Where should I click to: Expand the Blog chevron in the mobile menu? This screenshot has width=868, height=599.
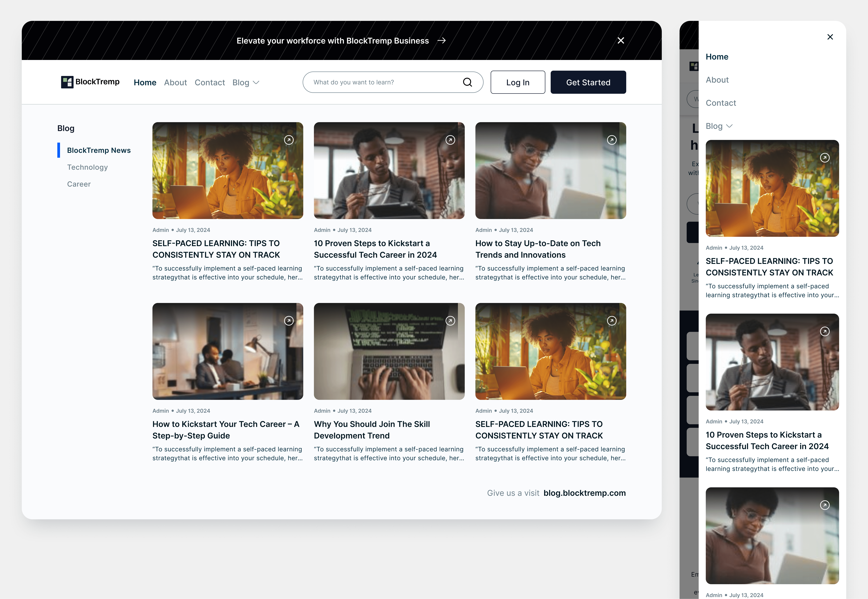pyautogui.click(x=729, y=126)
